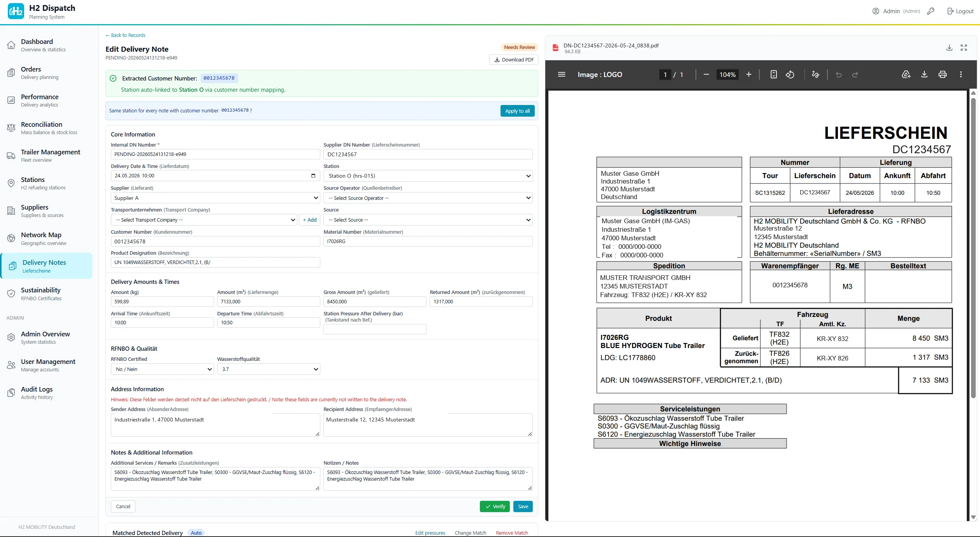This screenshot has height=537, width=980.
Task: Save the delivery note
Action: pos(523,506)
